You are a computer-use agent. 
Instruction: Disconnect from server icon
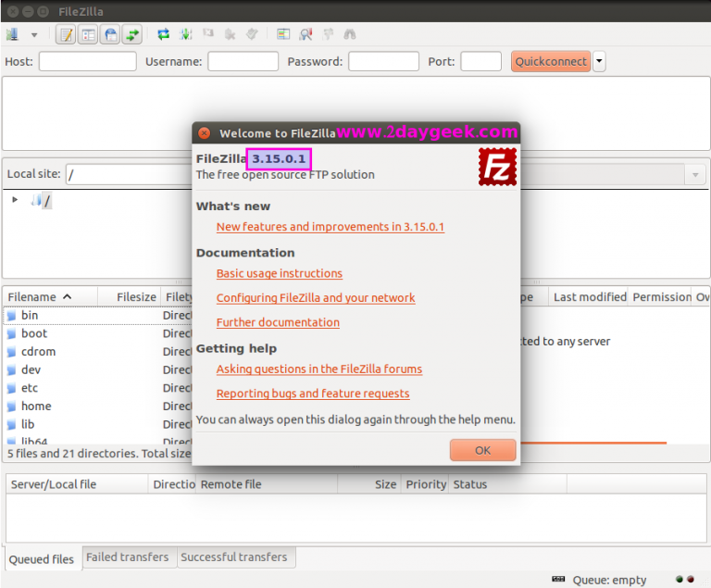pyautogui.click(x=231, y=34)
